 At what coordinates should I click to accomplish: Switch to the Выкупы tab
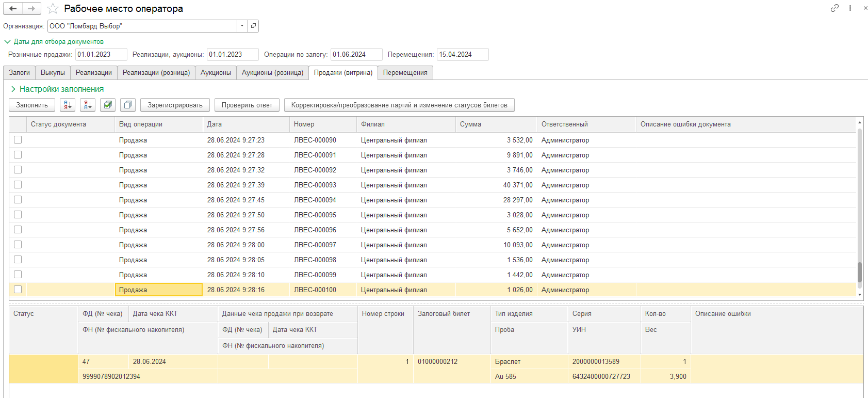53,73
